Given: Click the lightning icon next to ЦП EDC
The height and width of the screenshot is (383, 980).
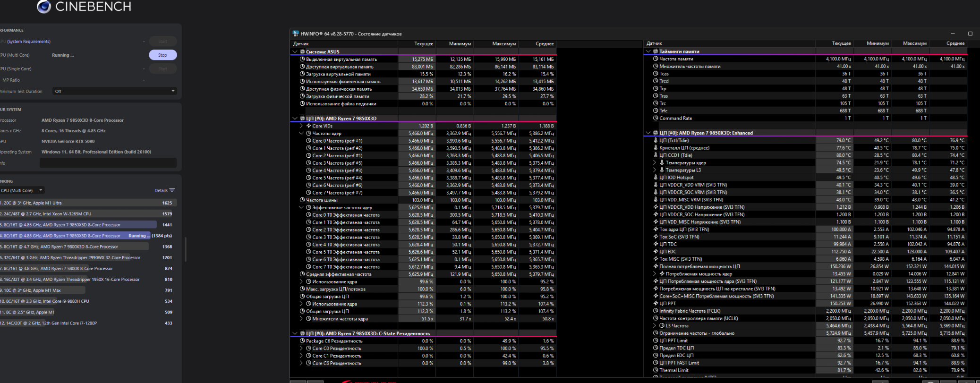Looking at the screenshot, I should coord(656,252).
